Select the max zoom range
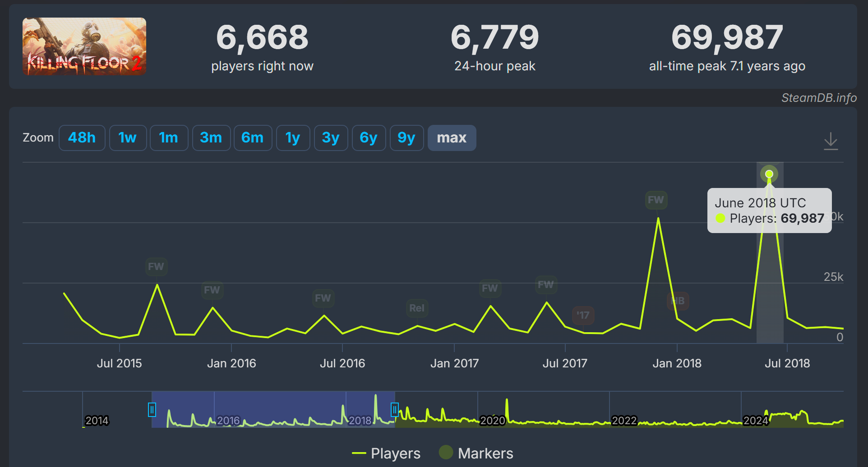The height and width of the screenshot is (467, 868). click(452, 137)
